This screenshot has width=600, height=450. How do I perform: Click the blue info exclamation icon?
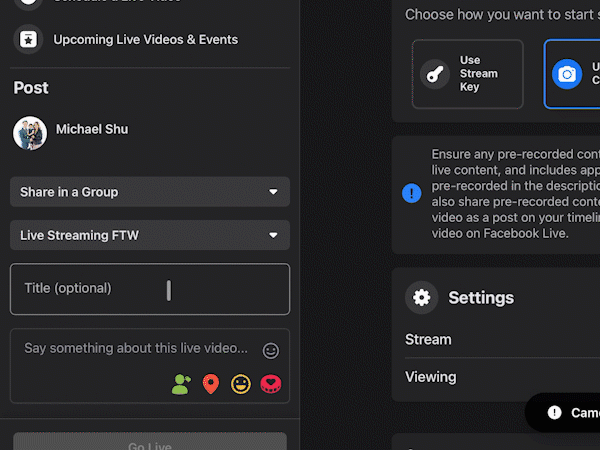coord(411,193)
